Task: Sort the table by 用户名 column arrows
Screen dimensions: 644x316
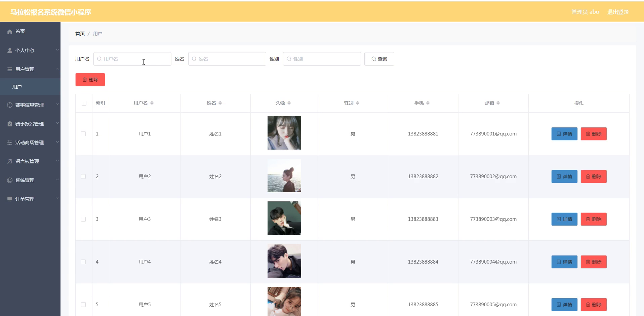Action: coord(152,103)
